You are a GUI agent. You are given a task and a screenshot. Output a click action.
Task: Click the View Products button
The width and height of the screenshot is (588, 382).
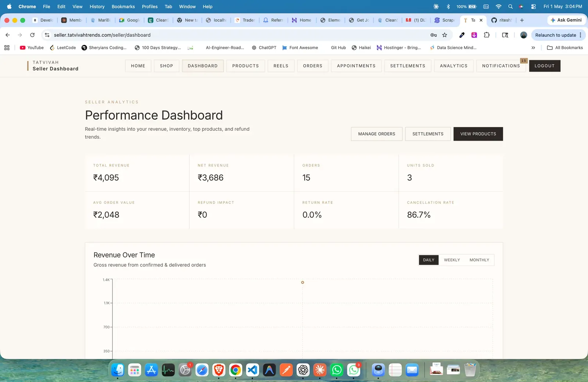point(478,134)
